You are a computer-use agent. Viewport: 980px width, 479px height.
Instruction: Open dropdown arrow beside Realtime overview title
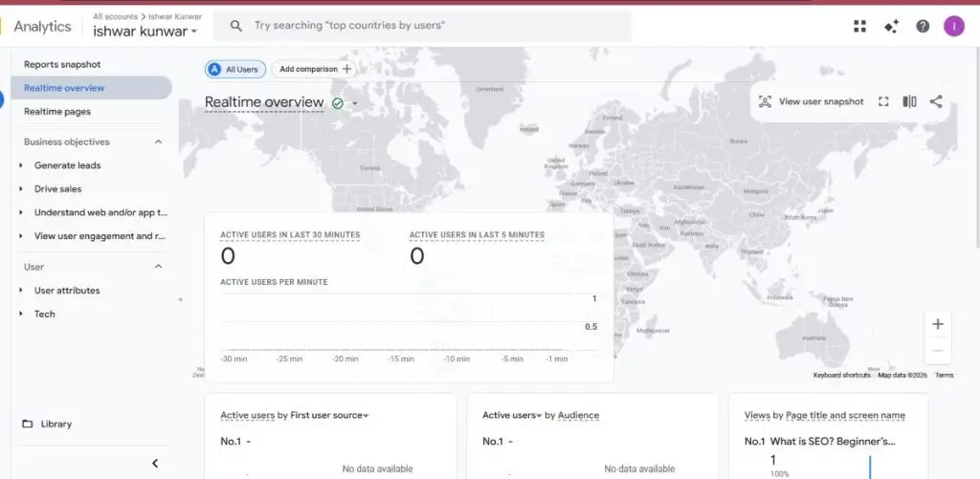point(355,103)
